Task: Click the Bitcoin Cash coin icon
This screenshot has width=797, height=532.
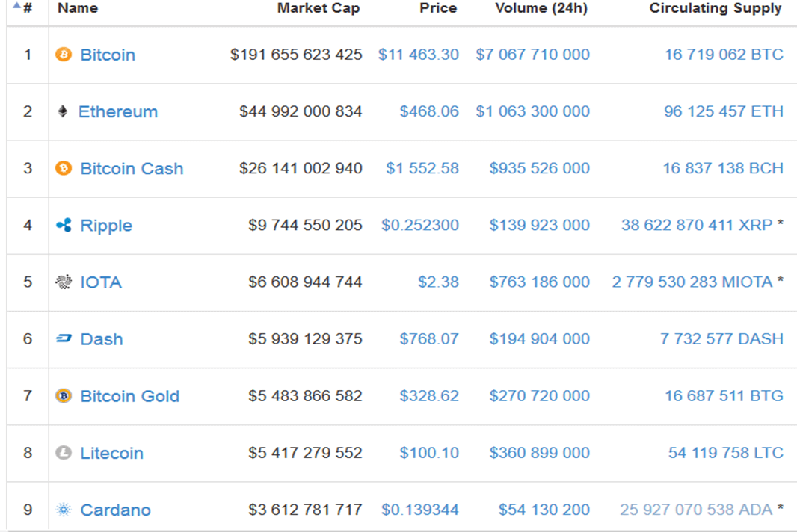Action: pyautogui.click(x=64, y=168)
